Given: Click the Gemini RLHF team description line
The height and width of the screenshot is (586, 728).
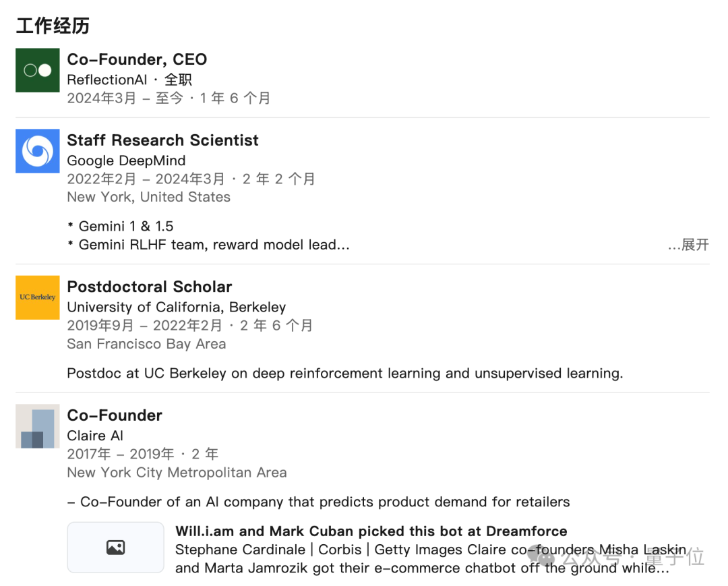Looking at the screenshot, I should click(x=213, y=245).
